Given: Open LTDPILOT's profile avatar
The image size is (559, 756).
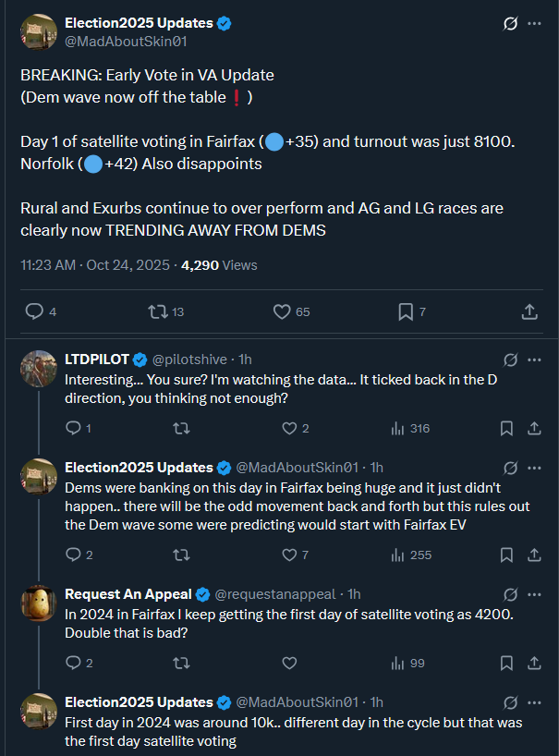Looking at the screenshot, I should click(x=39, y=369).
